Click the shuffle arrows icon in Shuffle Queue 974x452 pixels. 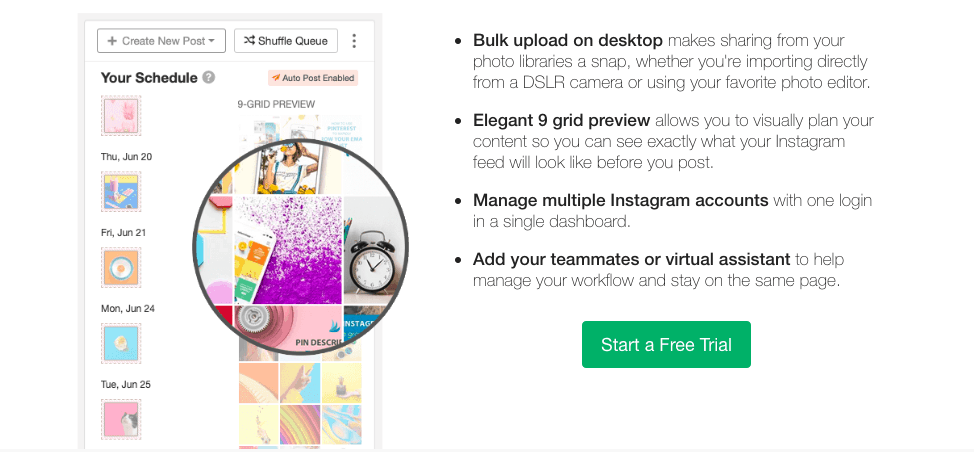click(249, 41)
